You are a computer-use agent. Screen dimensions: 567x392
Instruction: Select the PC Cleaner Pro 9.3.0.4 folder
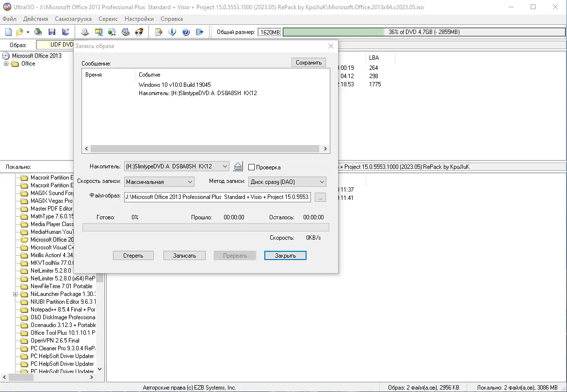pos(63,348)
